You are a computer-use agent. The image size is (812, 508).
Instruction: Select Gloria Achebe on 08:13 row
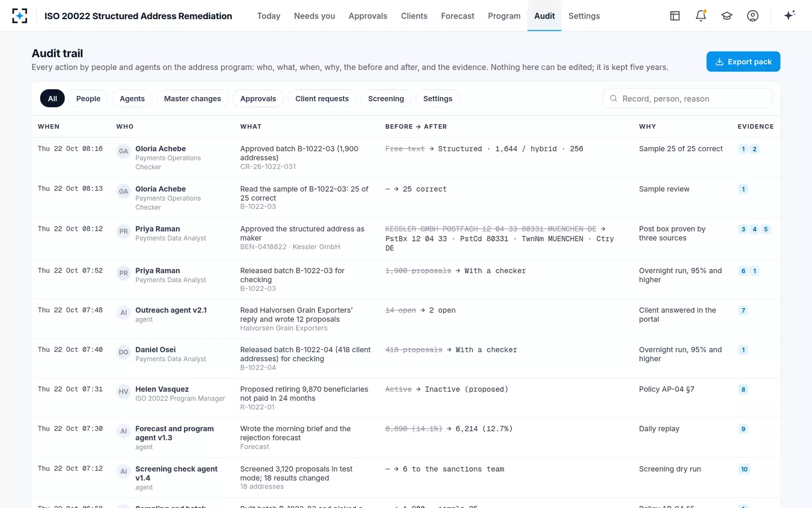tap(160, 189)
